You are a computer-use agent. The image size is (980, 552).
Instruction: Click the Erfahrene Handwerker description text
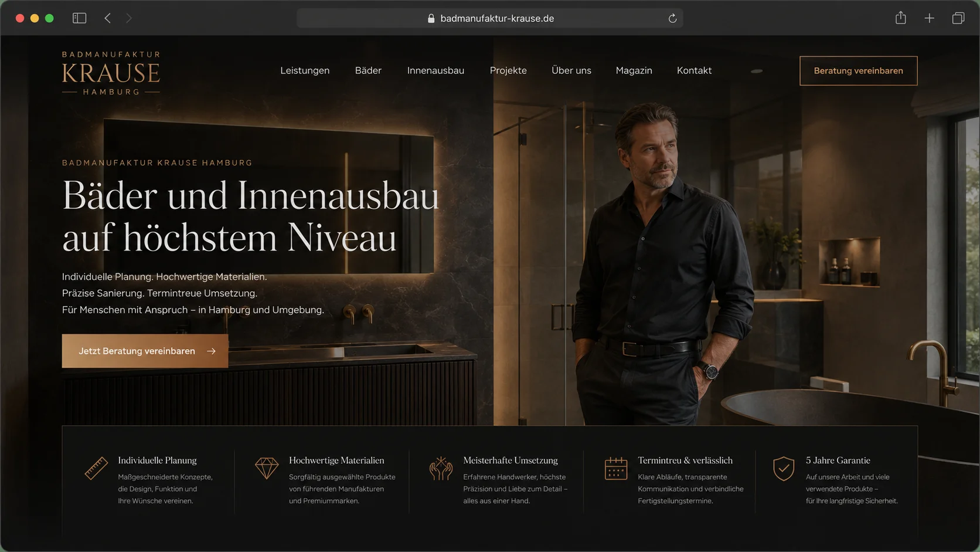(x=515, y=489)
